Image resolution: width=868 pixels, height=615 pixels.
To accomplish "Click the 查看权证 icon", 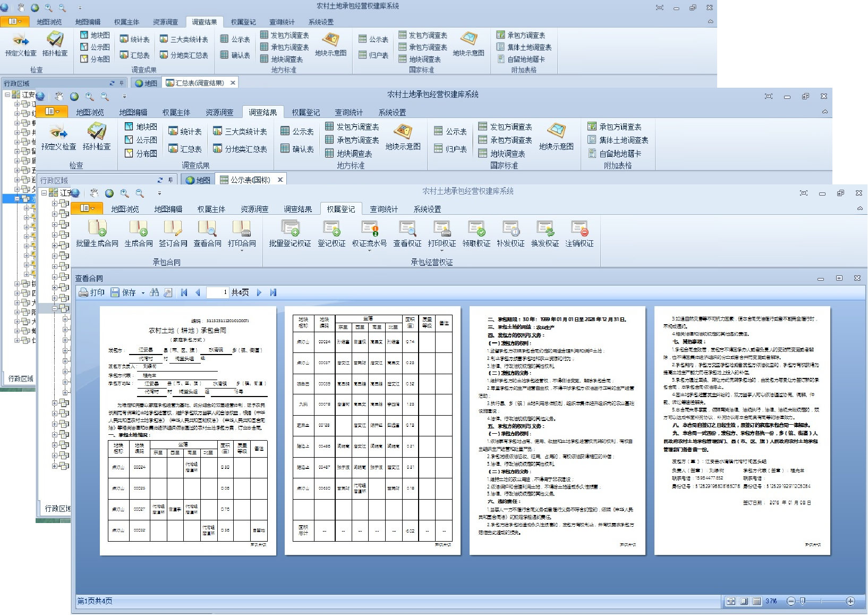I will [x=407, y=234].
